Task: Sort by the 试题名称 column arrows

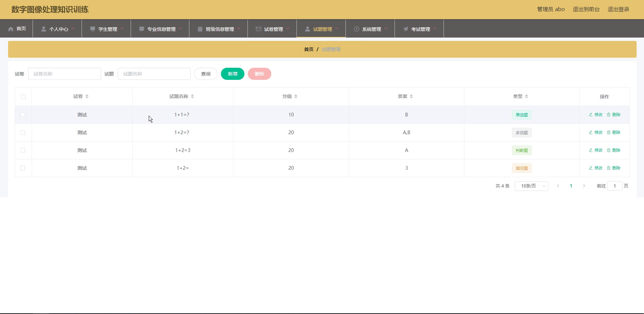Action: pos(192,96)
